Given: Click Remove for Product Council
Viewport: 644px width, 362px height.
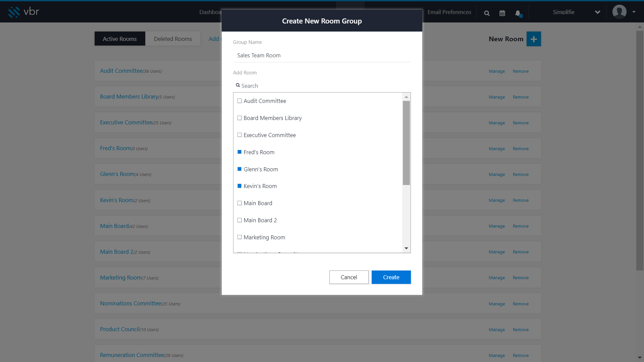Looking at the screenshot, I should (521, 330).
